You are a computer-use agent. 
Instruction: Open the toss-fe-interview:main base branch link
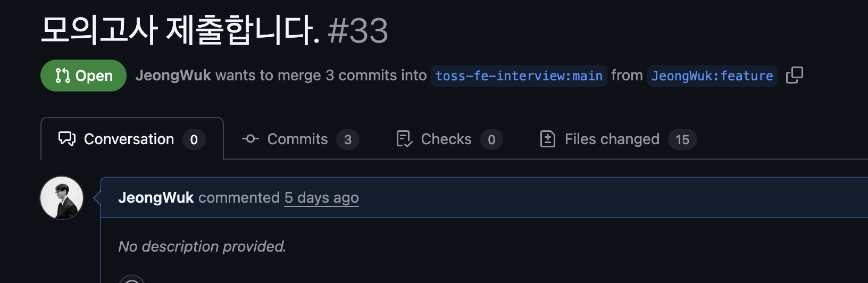coord(519,76)
